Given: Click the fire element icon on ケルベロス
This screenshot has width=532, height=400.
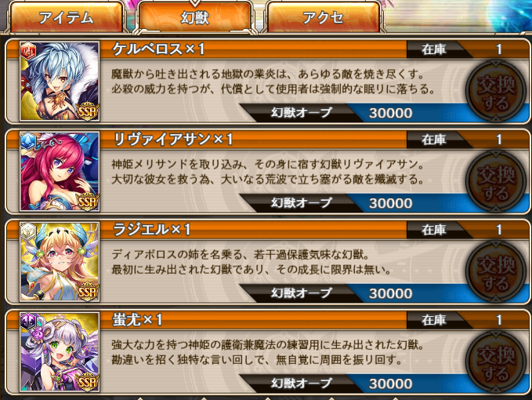Looking at the screenshot, I should click(x=28, y=51).
